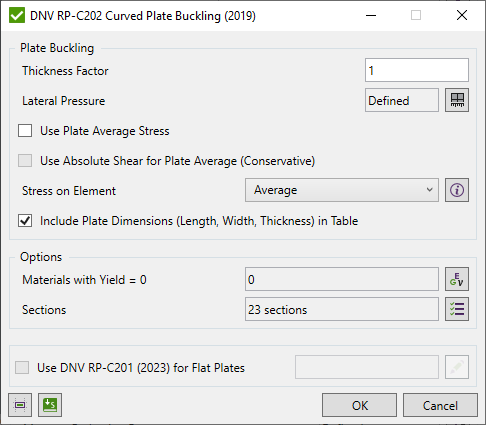
Task: Click the empty RP-C201 flat plates field
Action: (367, 367)
